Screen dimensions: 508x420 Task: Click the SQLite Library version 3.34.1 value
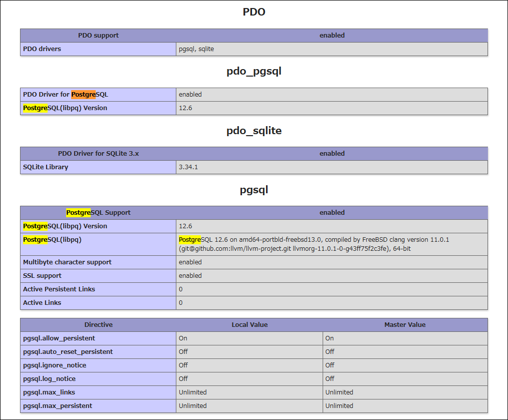[188, 167]
